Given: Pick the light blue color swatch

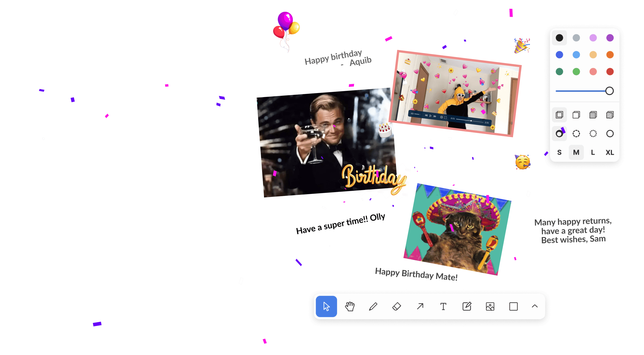Looking at the screenshot, I should (x=576, y=55).
